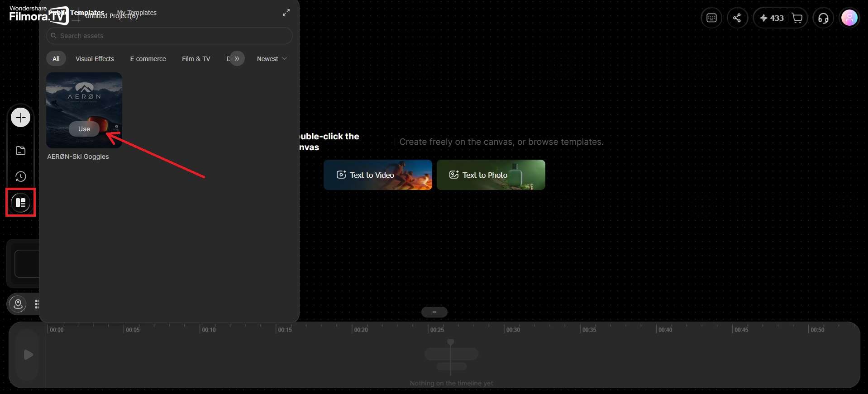The width and height of the screenshot is (868, 394).
Task: Select the E-commerce category
Action: [x=148, y=59]
